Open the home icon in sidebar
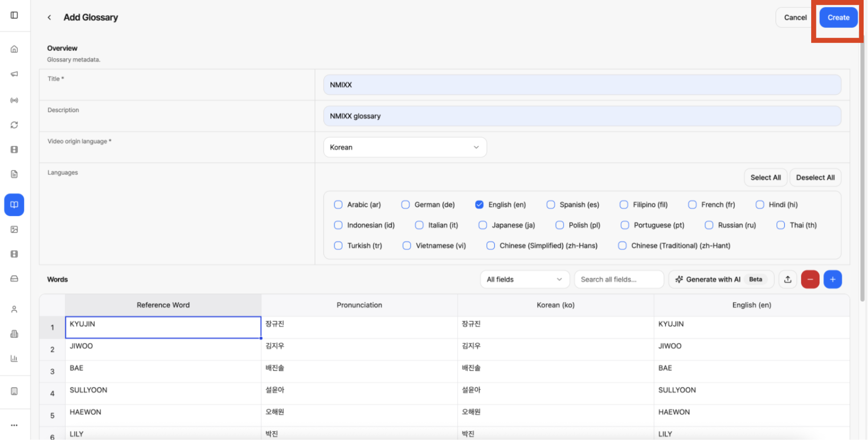 (14, 49)
